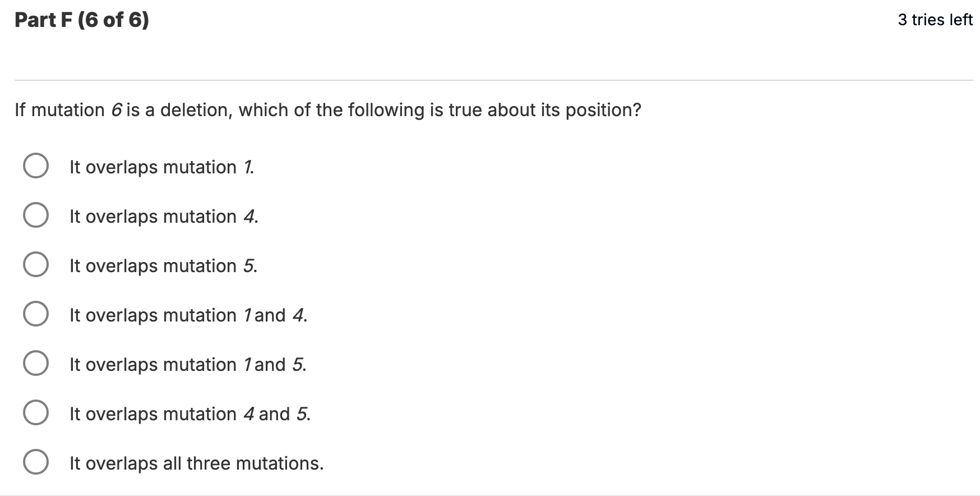Select radio button for 'It overlaps mutation 4'
980x496 pixels.
click(36, 214)
